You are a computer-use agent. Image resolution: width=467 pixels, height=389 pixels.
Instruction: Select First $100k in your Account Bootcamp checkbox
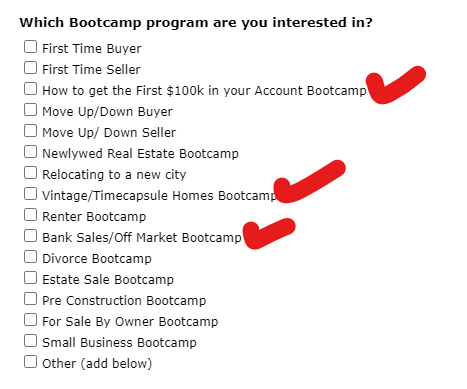tap(30, 89)
